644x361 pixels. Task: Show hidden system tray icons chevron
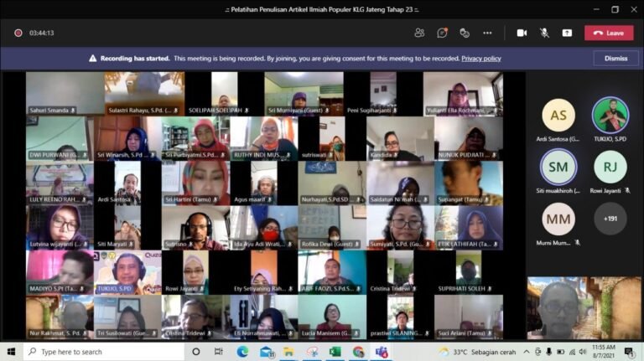click(526, 352)
